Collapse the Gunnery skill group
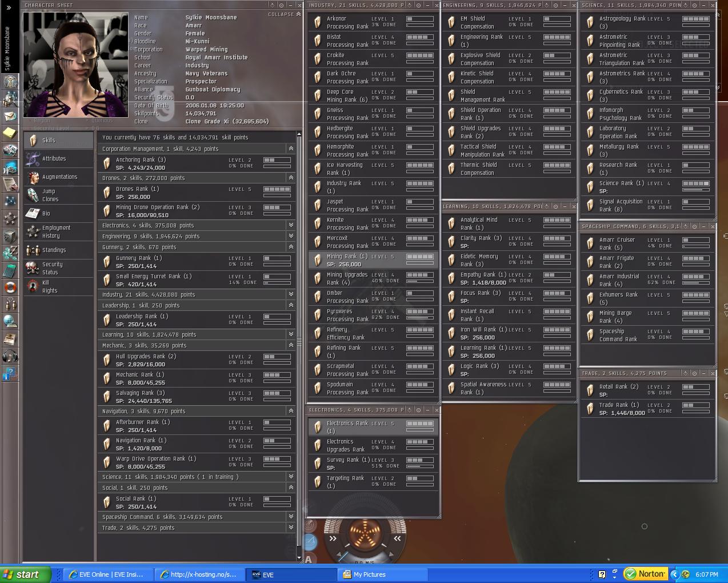This screenshot has height=583, width=728. [291, 247]
